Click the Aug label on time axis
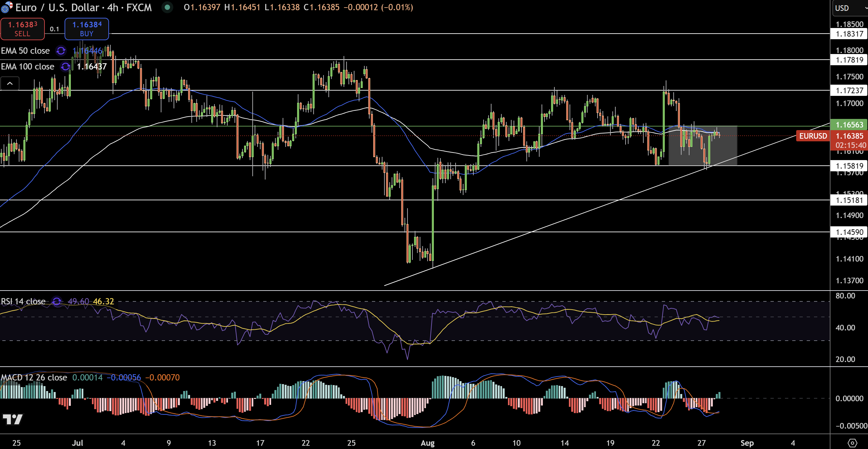 427,443
